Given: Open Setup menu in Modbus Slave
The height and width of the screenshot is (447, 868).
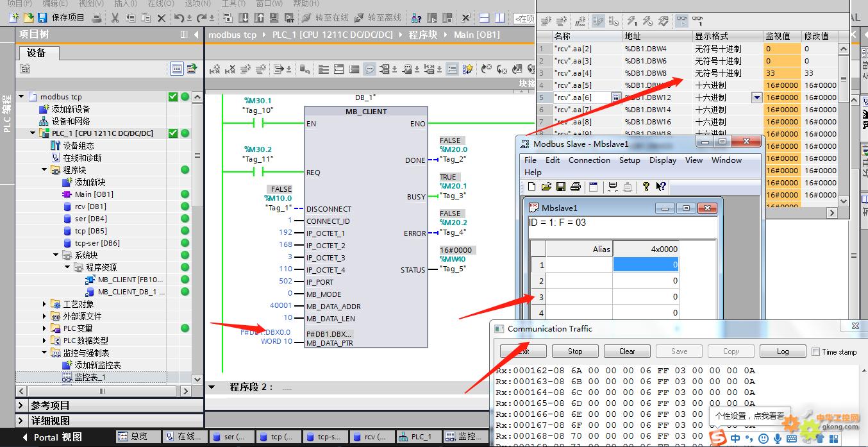Looking at the screenshot, I should pyautogui.click(x=630, y=160).
